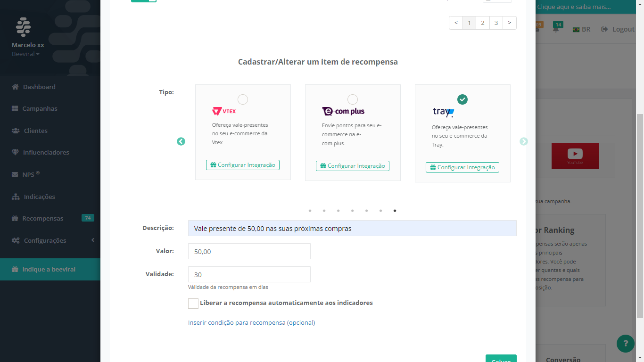This screenshot has width=644, height=362.
Task: Click Configurar Integração for Tray
Action: [462, 167]
